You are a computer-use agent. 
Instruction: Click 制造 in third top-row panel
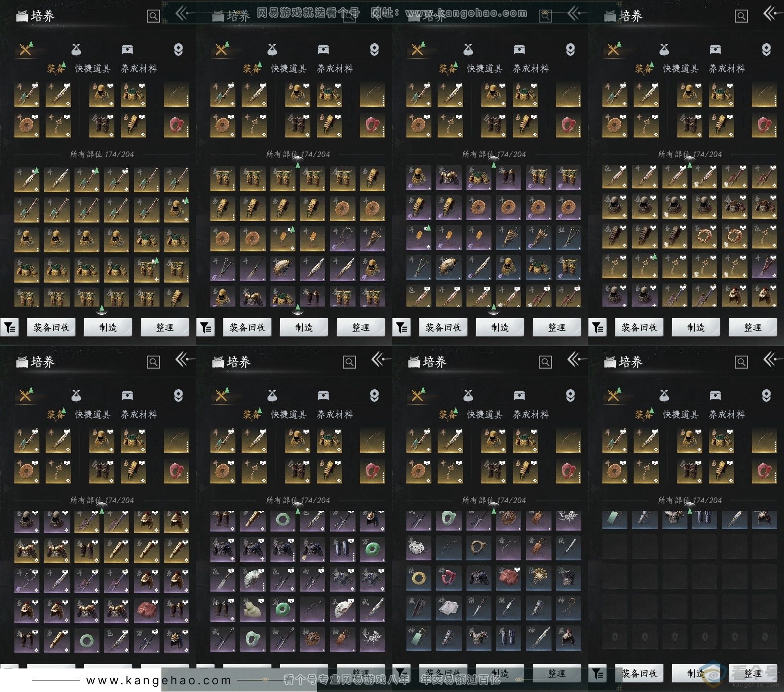[x=500, y=327]
